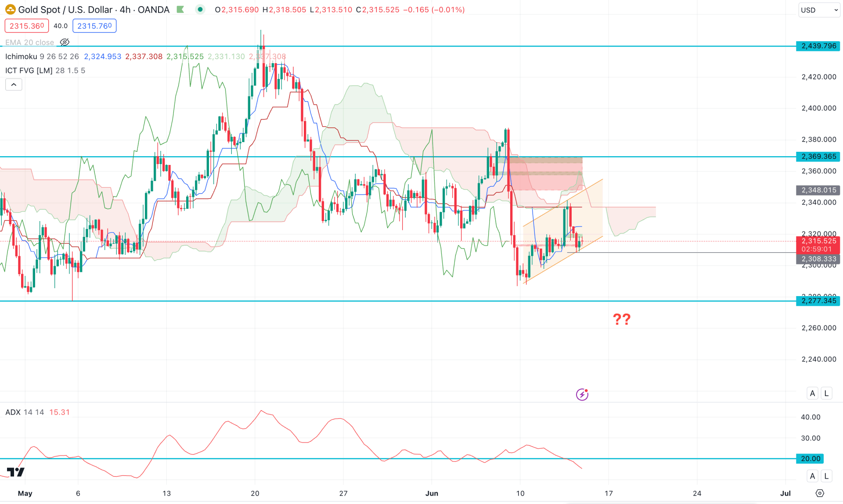
Task: Click the green flag icon beside OANDA
Action: coord(180,10)
